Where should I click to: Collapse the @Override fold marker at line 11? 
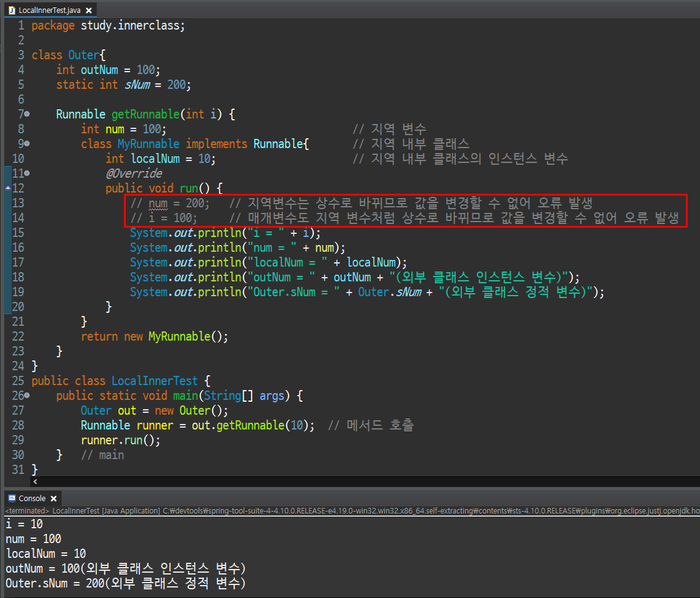27,173
